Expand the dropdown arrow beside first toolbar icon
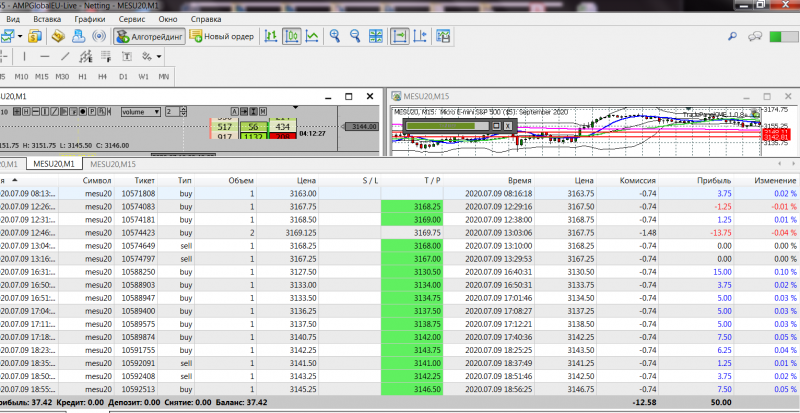The width and height of the screenshot is (800, 413). (x=19, y=37)
